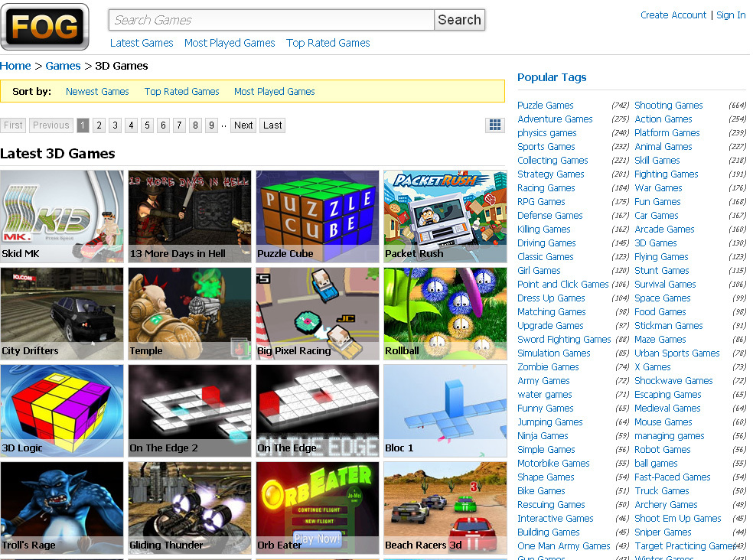Open the Temple game thumbnail
The image size is (753, 560).
click(190, 314)
